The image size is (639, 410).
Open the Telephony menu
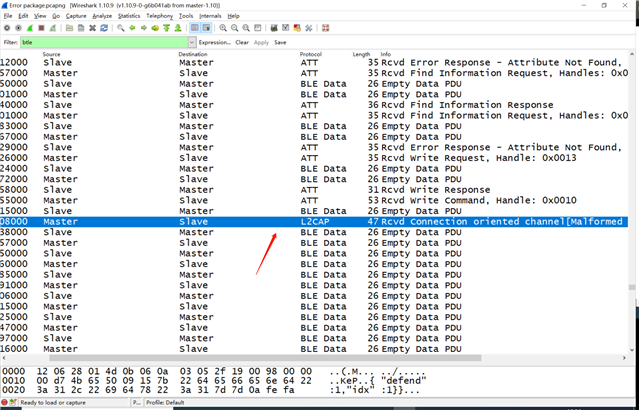click(159, 16)
